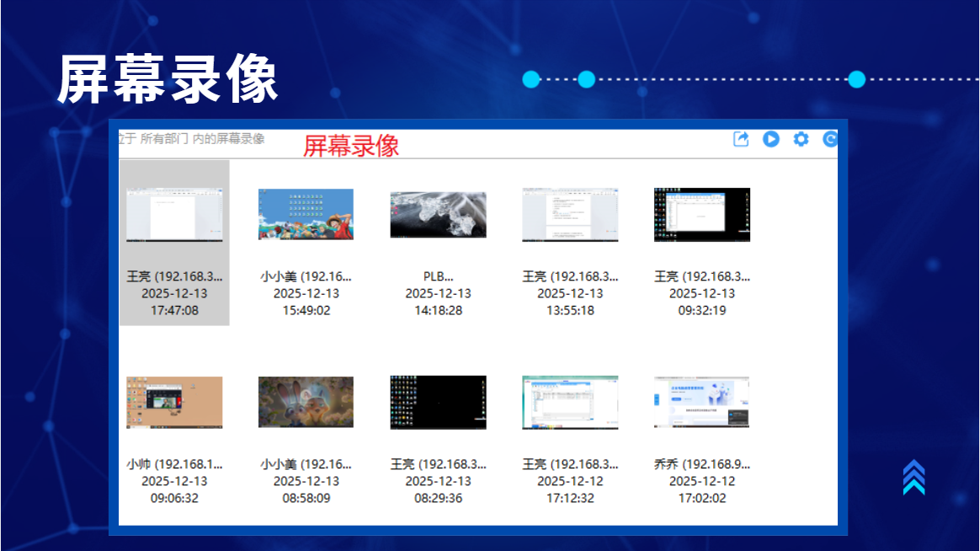The image size is (980, 551).
Task: Click the export/share icon in toolbar
Action: pyautogui.click(x=741, y=139)
